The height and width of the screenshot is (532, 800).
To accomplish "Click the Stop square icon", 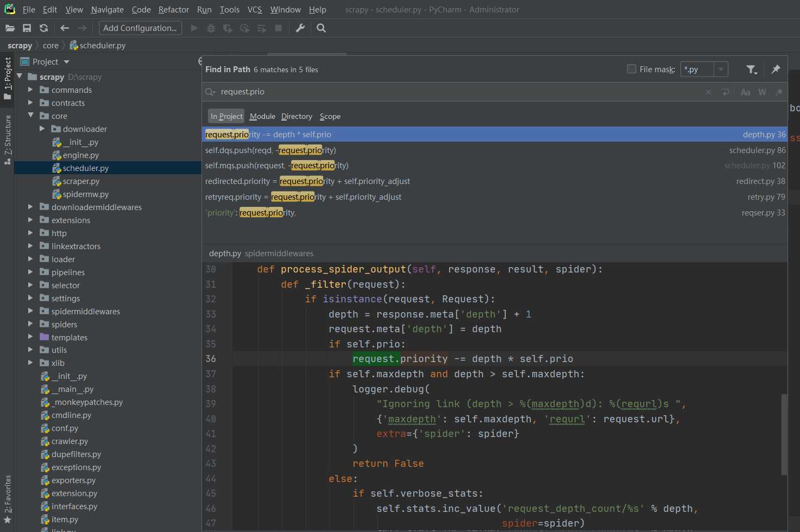I will click(x=279, y=28).
